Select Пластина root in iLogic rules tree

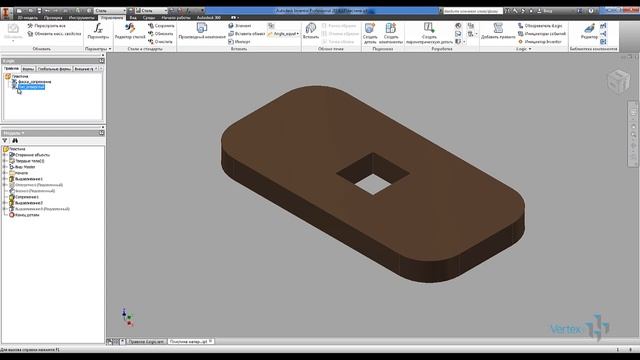[20, 76]
